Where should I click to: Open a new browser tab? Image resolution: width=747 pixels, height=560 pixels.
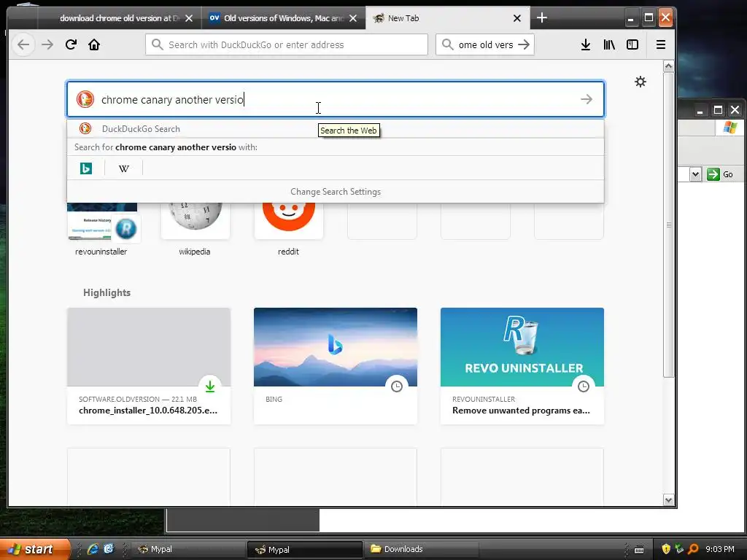point(542,18)
